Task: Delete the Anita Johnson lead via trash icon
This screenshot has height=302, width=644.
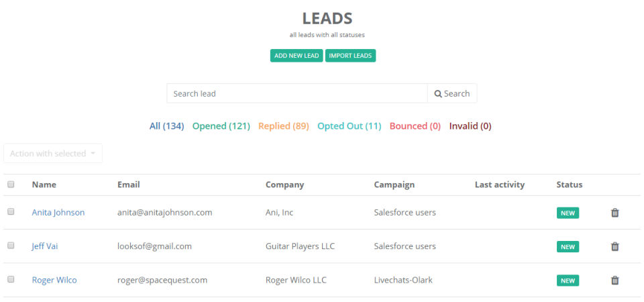Action: click(x=614, y=213)
